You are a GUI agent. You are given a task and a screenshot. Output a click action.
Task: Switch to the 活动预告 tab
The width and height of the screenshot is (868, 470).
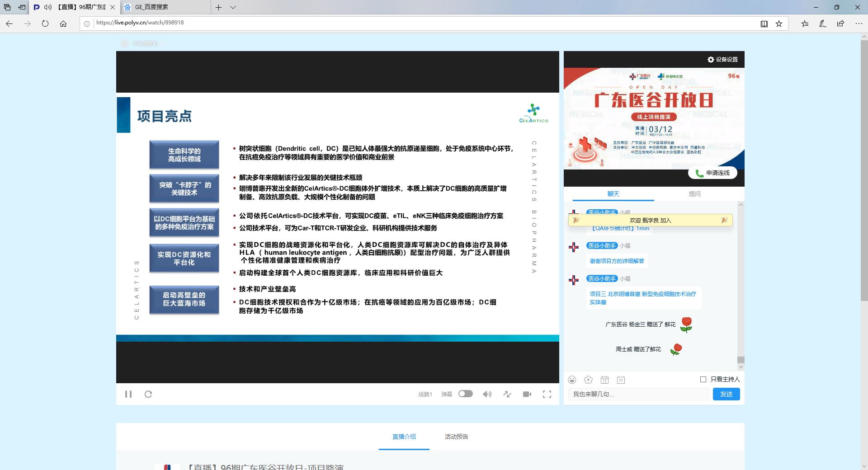(456, 437)
